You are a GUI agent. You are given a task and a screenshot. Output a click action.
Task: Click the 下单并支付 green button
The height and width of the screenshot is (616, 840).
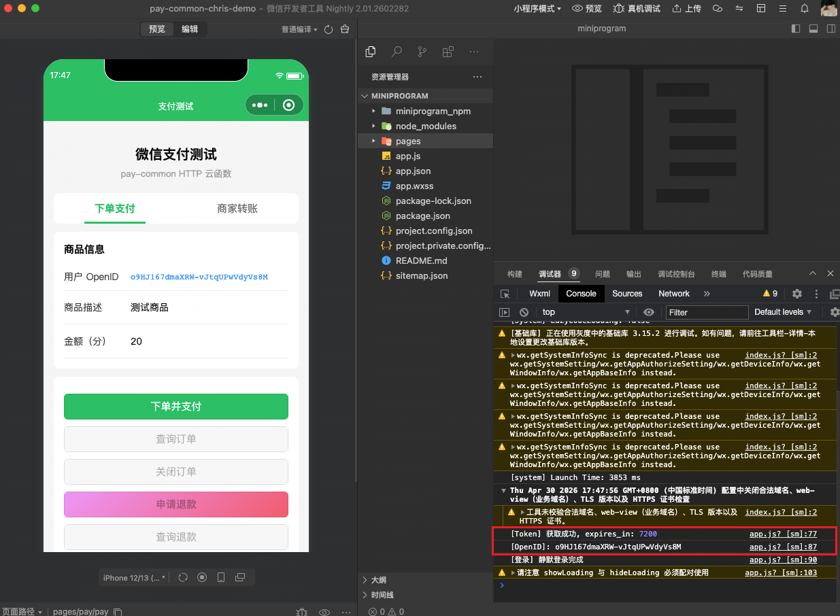(176, 407)
